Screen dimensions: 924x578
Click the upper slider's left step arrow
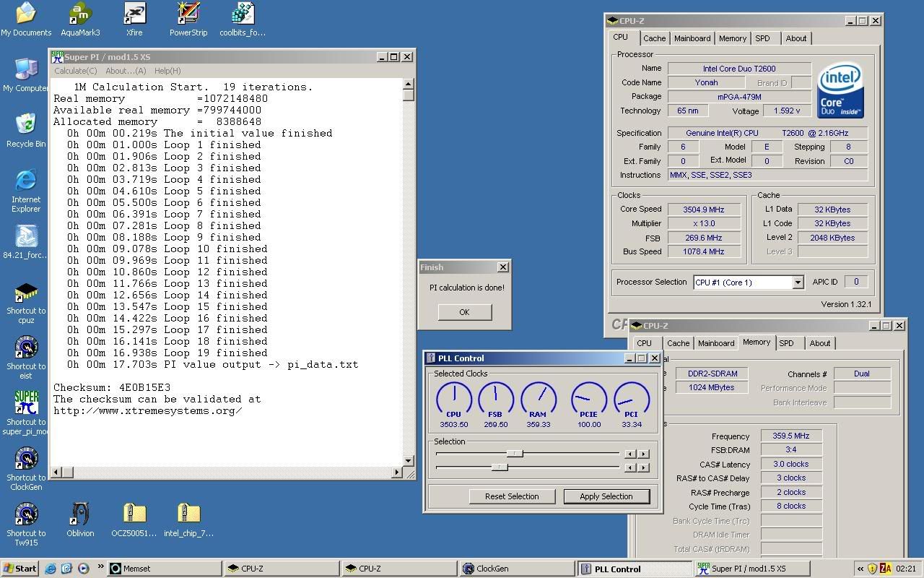(x=630, y=454)
